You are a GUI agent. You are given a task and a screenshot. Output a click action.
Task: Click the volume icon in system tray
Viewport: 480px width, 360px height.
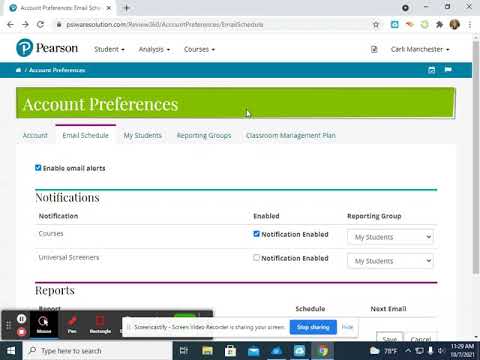(441, 351)
